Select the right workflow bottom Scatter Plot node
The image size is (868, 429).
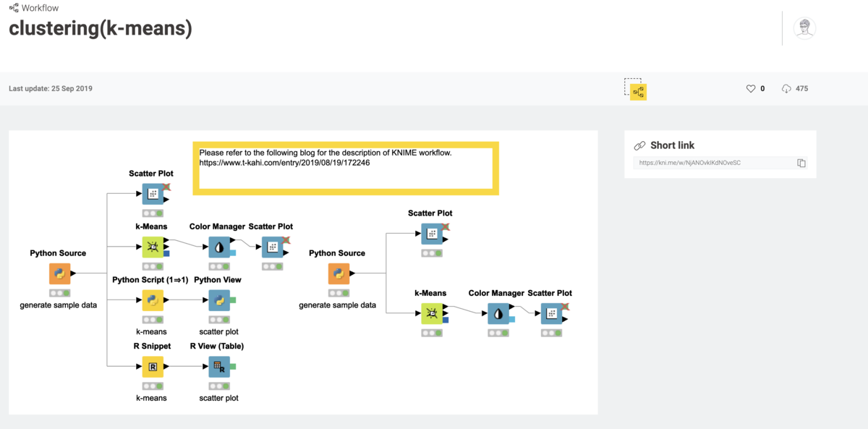click(x=551, y=313)
